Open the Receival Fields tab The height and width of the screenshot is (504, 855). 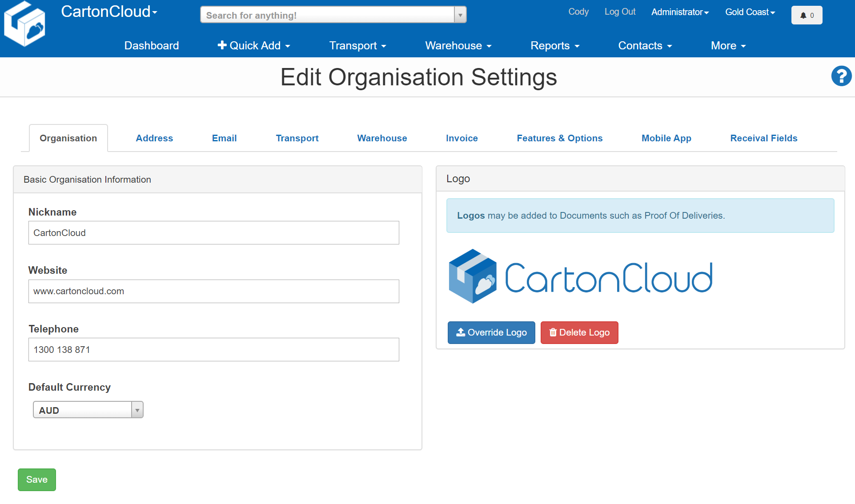763,138
